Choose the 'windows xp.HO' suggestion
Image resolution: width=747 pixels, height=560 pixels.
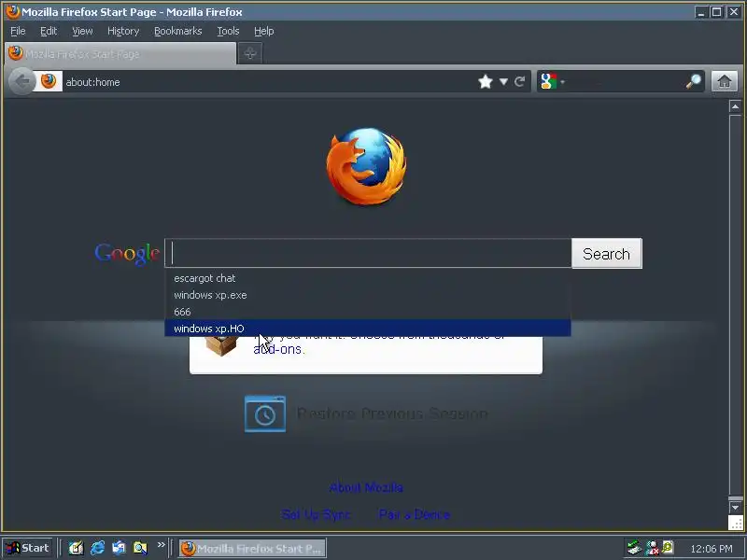(x=367, y=329)
